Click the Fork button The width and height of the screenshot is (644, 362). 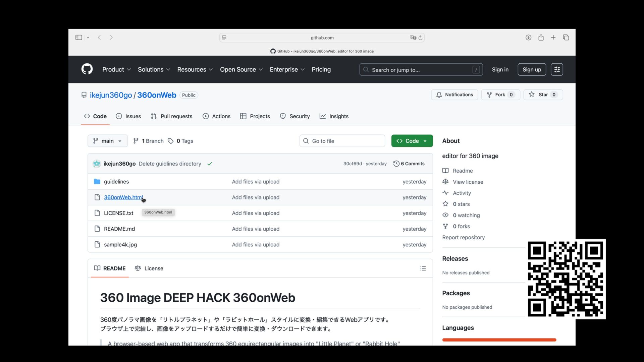tap(500, 95)
